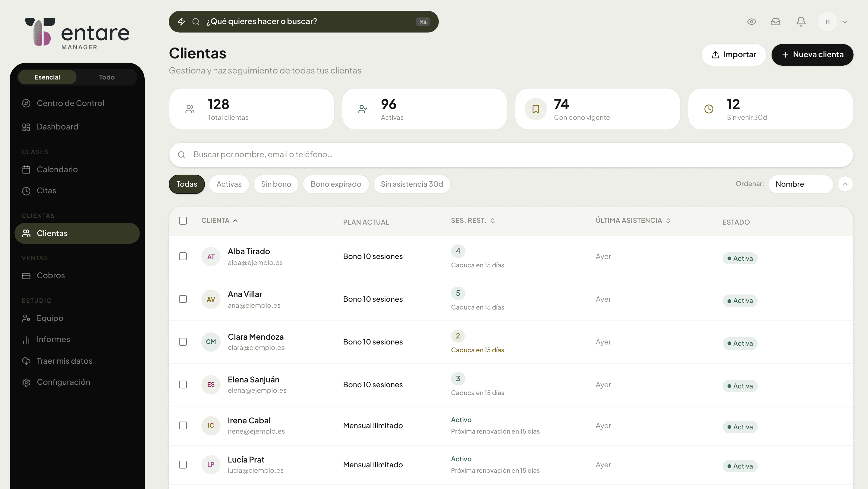Select Clientas in sidebar
This screenshot has height=489, width=868.
point(77,233)
